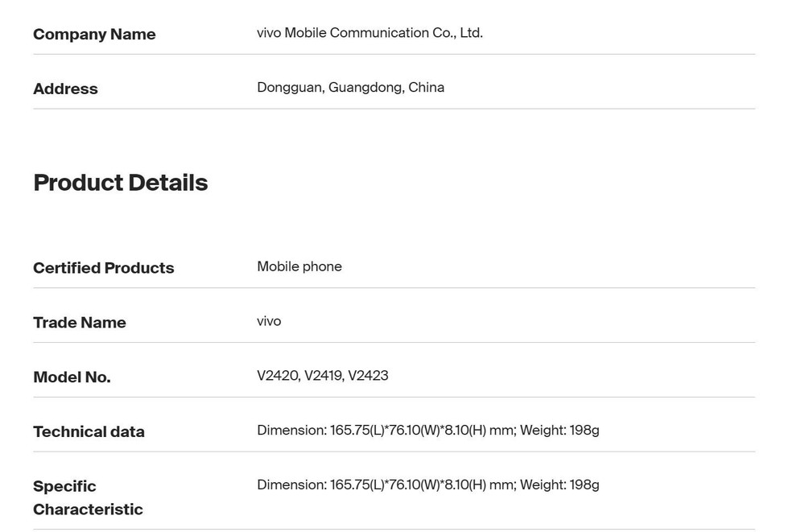Click the Product Details heading
Image resolution: width=805 pixels, height=532 pixels.
[121, 183]
